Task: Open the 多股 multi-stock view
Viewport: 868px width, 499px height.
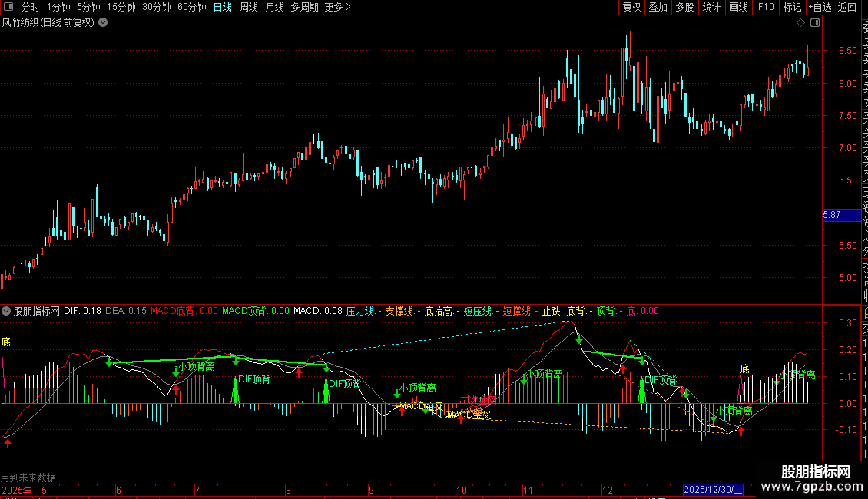Action: click(x=684, y=7)
